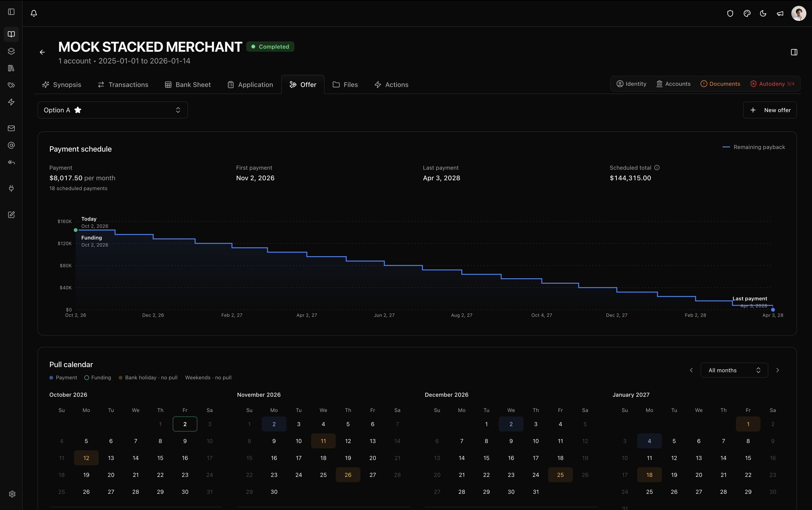Click the at-sign sidebar icon
812x510 pixels.
click(x=11, y=145)
